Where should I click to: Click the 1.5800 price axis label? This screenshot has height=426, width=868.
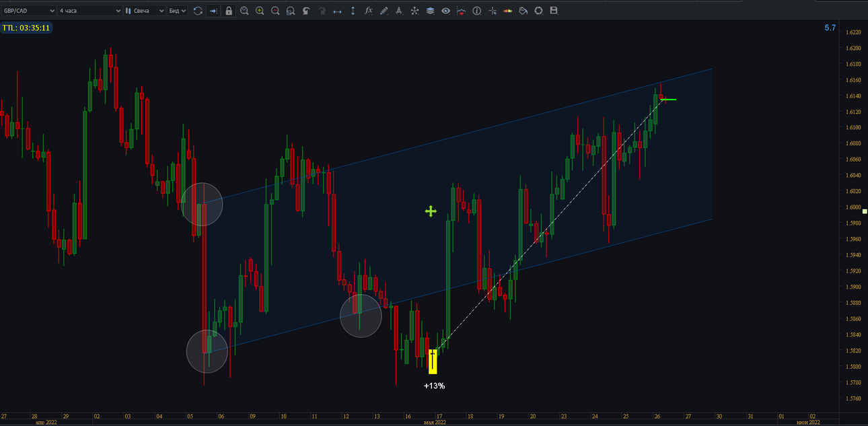pos(853,367)
